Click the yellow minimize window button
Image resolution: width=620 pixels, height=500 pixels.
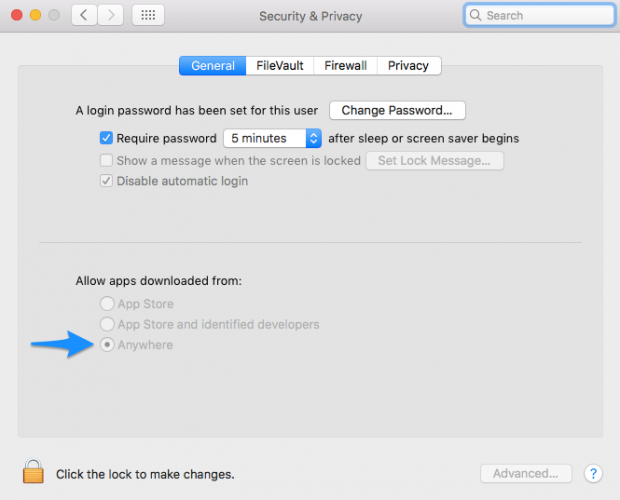(34, 16)
